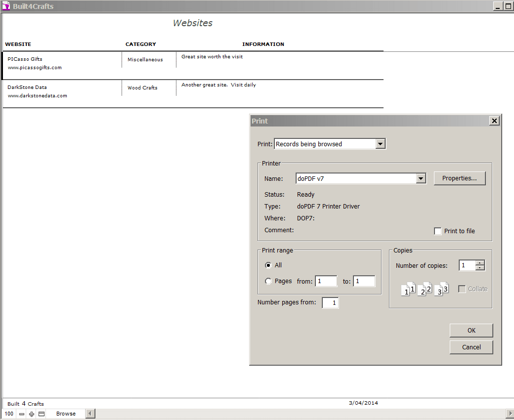Decrease number of copies with down arrow

[480, 268]
